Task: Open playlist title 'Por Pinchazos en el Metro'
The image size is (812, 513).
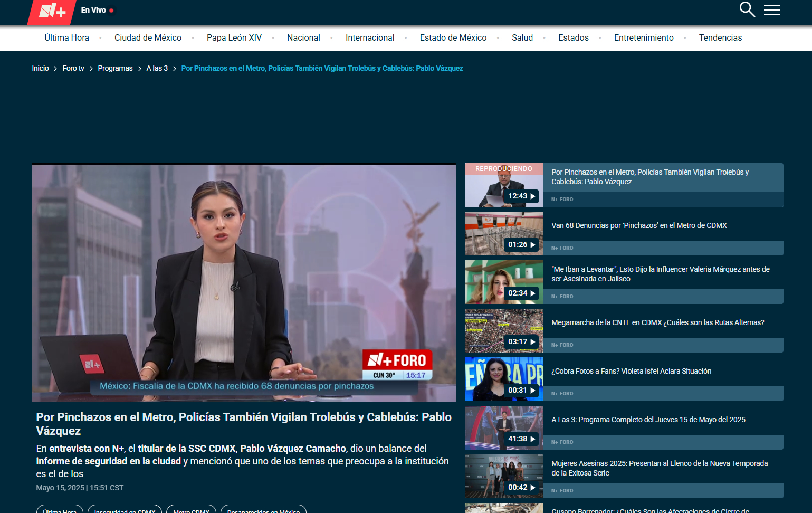Action: (x=650, y=177)
